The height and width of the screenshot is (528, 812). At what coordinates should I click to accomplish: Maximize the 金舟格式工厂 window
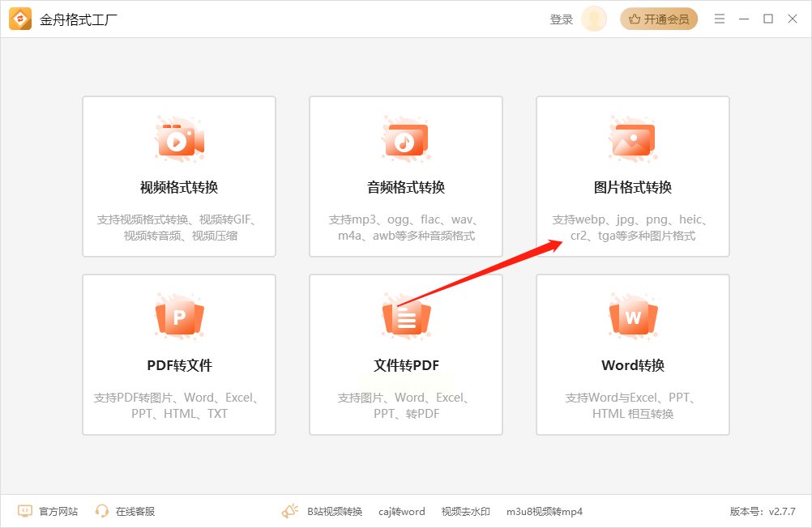tap(768, 19)
